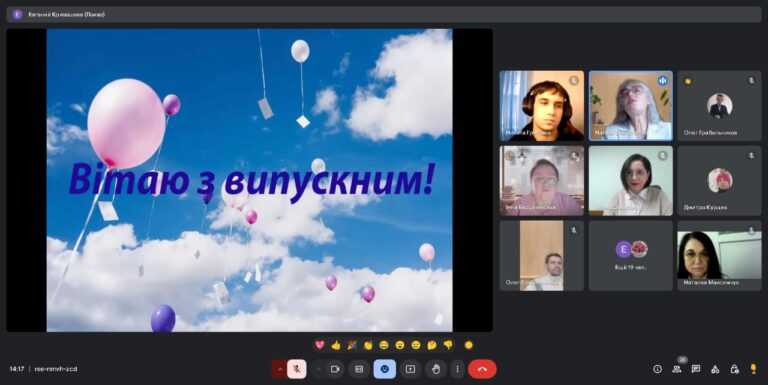Send the heart emoji reaction
Viewport: 768px width, 385px height.
320,345
